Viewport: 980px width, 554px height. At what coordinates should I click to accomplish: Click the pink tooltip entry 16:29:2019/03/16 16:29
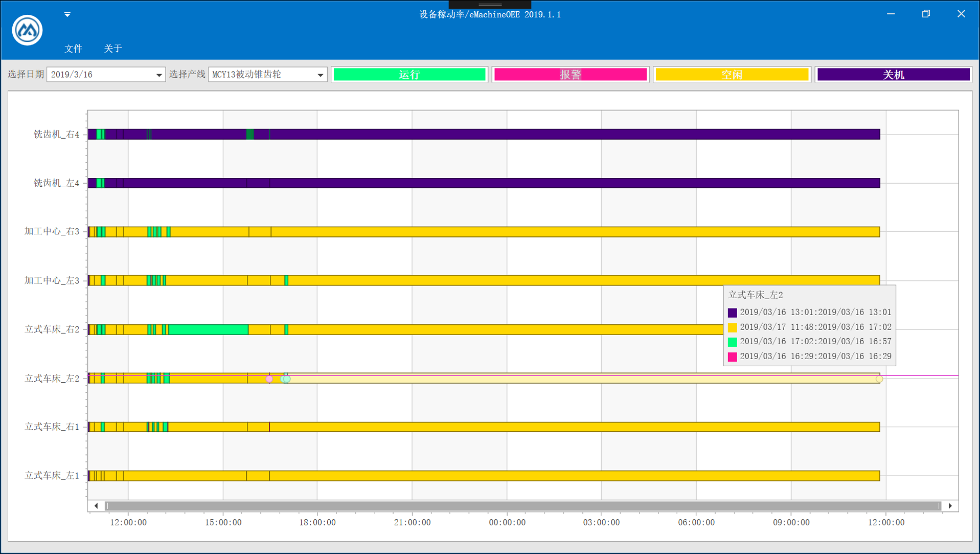pyautogui.click(x=810, y=357)
